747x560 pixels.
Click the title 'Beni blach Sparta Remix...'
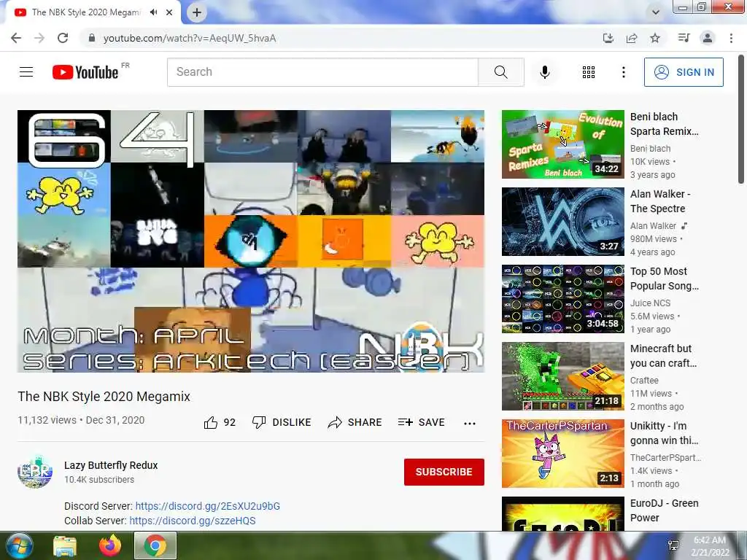665,124
